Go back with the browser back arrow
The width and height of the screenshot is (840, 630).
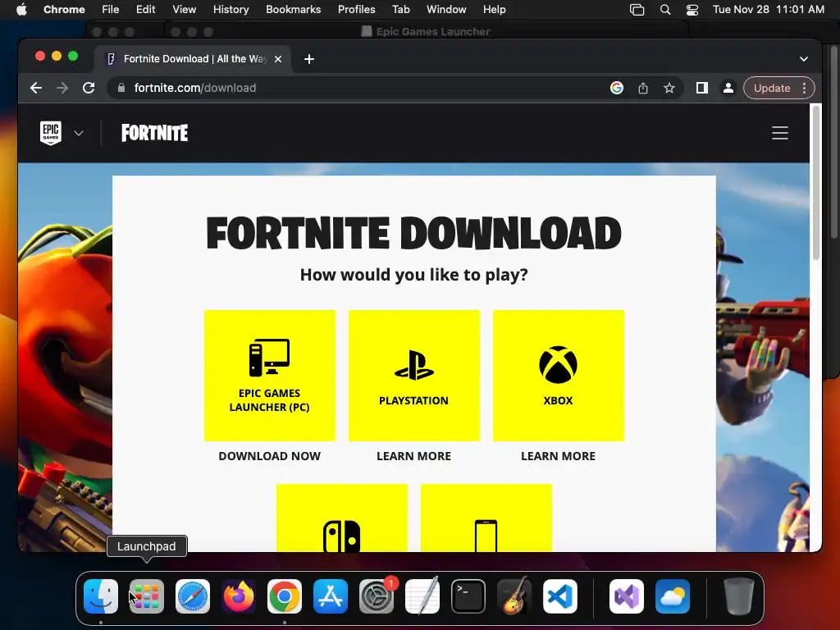[36, 88]
